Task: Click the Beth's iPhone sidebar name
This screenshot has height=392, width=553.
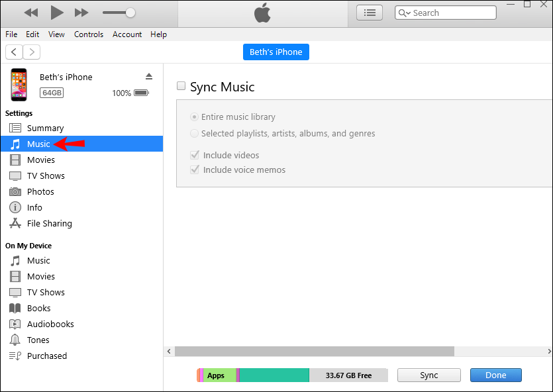Action: pos(66,77)
